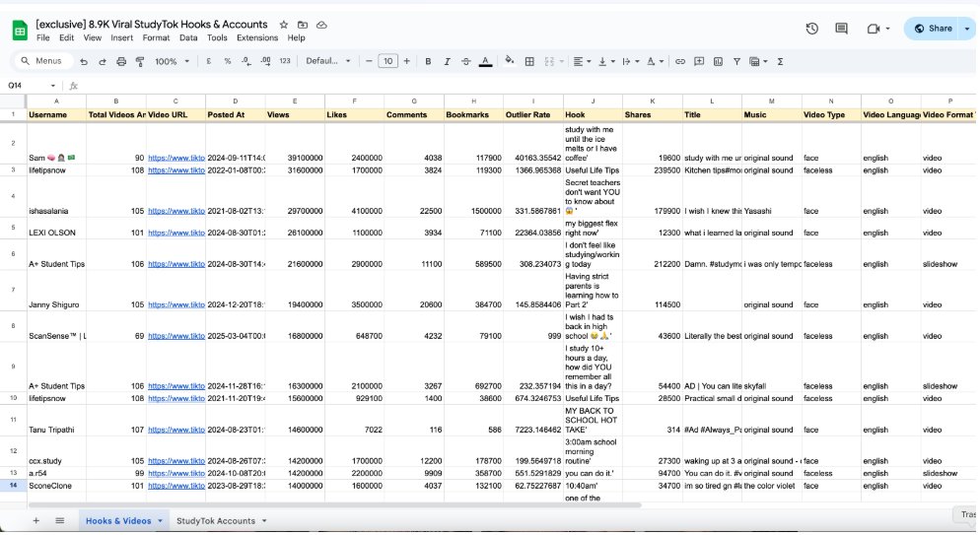Select the paint format tool

139,61
